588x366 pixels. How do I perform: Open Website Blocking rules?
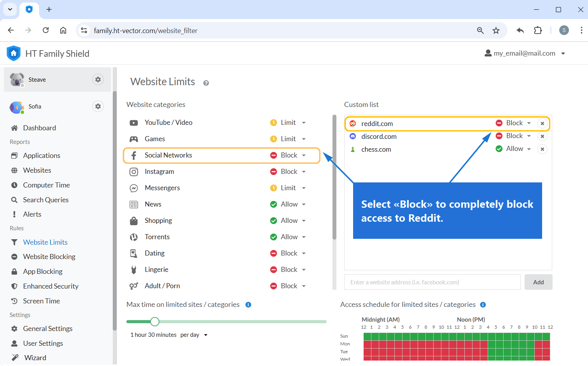pos(49,257)
